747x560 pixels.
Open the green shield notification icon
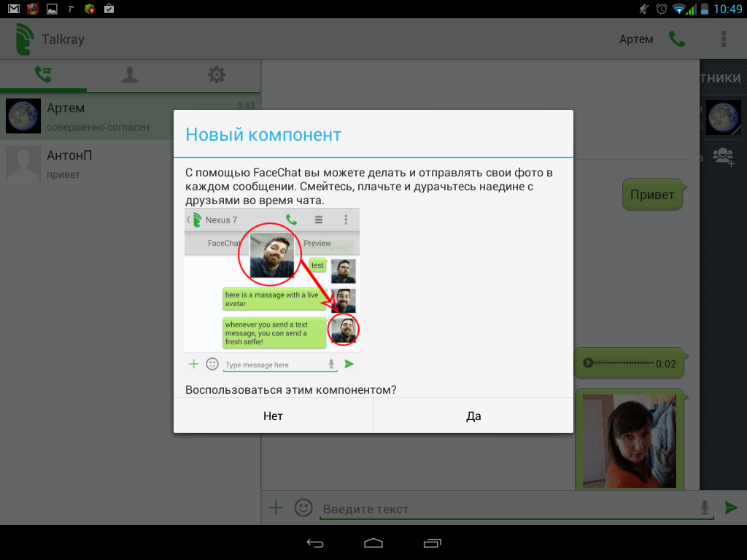[x=90, y=9]
